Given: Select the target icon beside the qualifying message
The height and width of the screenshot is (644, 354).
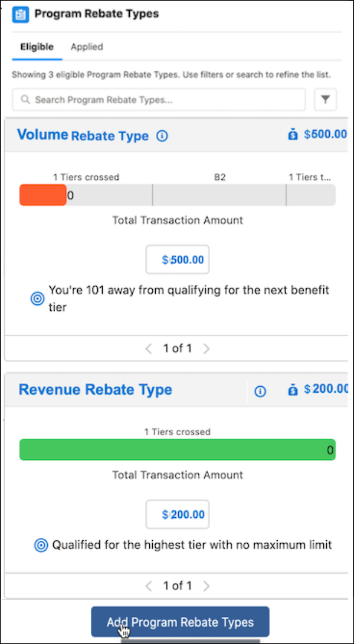Looking at the screenshot, I should 37,298.
